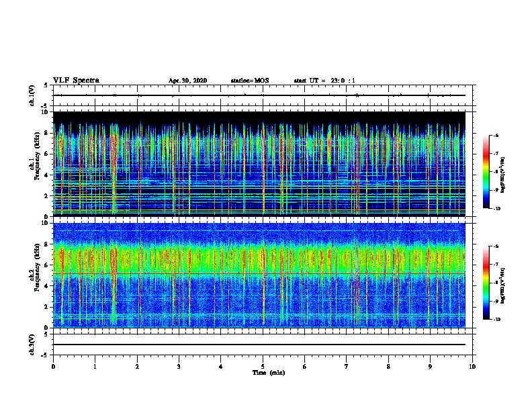Click the log(PSD) label beside ch.2 colorbar
The width and height of the screenshot is (532, 411).
pos(503,285)
